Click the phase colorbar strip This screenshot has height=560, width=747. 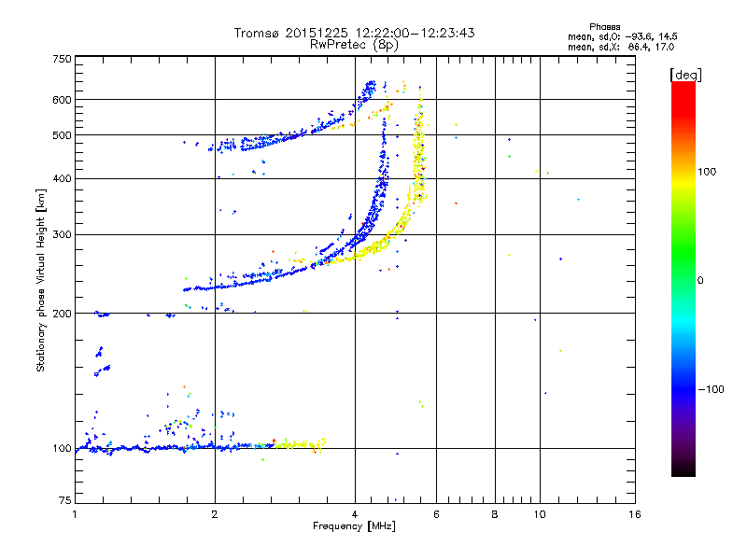(684, 279)
